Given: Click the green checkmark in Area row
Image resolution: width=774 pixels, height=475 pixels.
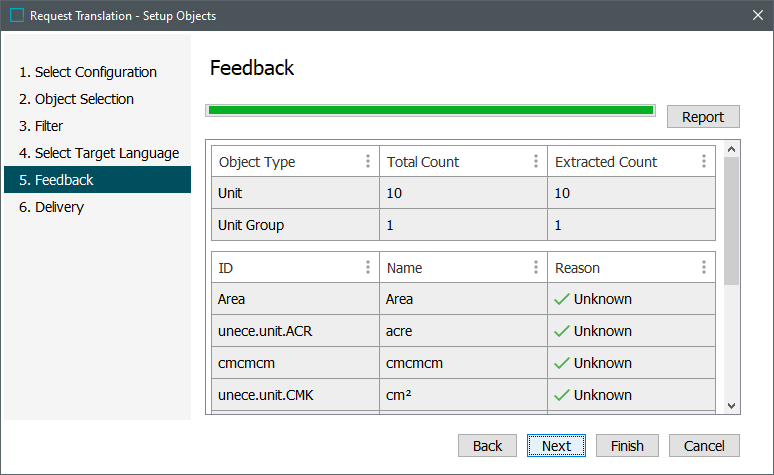Looking at the screenshot, I should click(562, 299).
